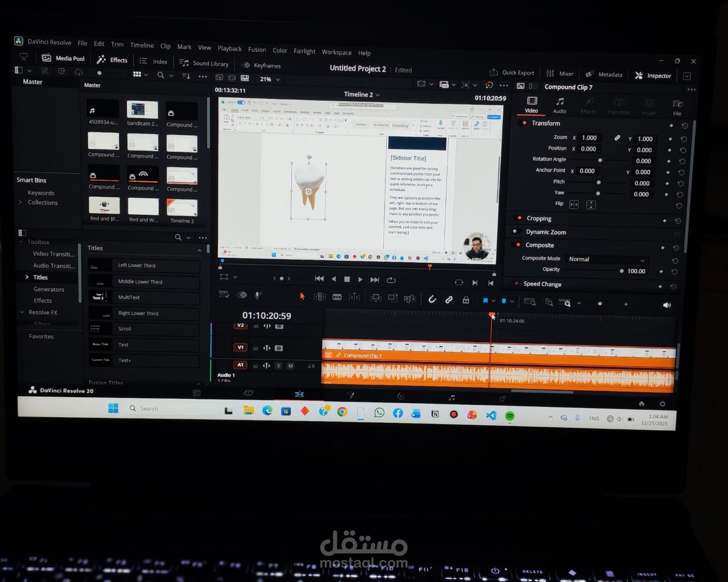The height and width of the screenshot is (582, 728).
Task: Click the timeline volume speaker icon
Action: point(667,305)
